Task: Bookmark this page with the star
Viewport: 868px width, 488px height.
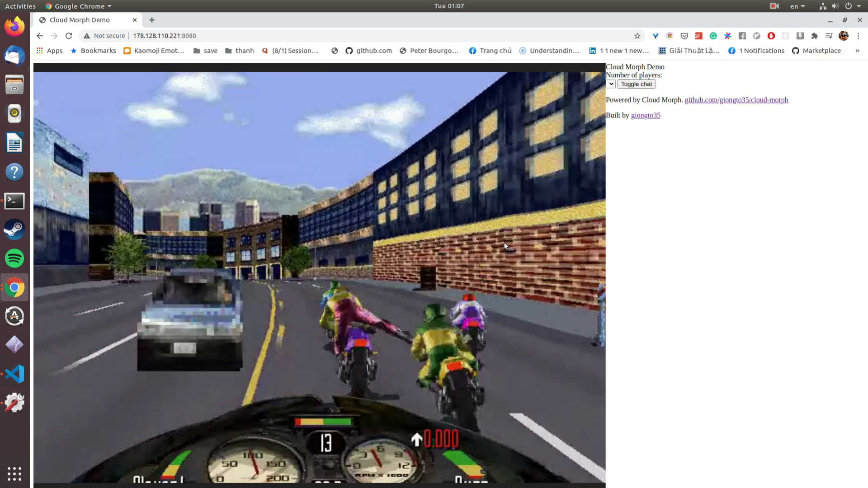Action: pyautogui.click(x=637, y=36)
